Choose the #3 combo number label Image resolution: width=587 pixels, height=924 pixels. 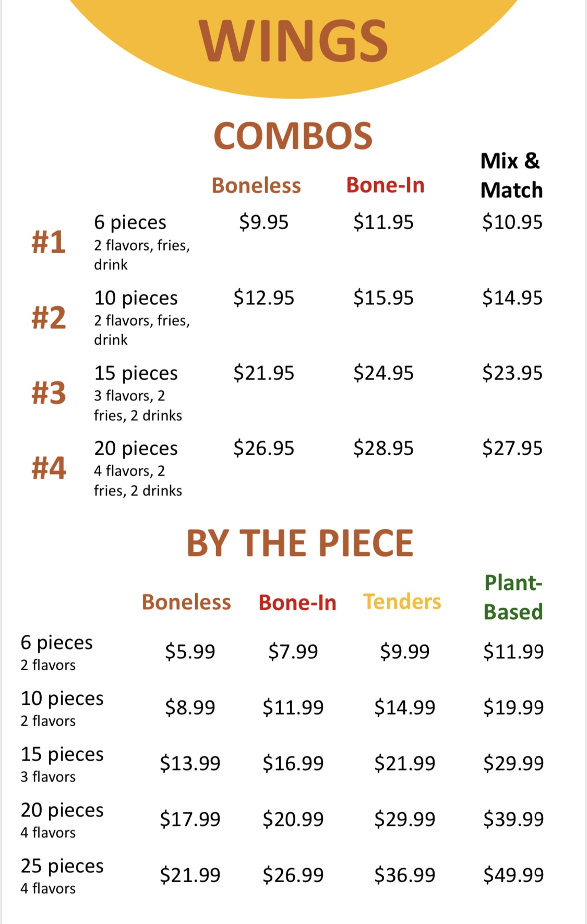pyautogui.click(x=49, y=393)
